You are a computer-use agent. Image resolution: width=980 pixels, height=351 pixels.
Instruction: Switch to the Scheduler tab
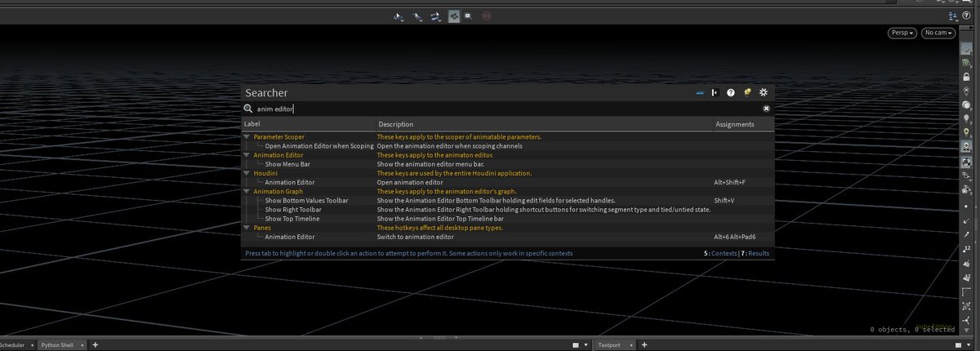[16, 345]
